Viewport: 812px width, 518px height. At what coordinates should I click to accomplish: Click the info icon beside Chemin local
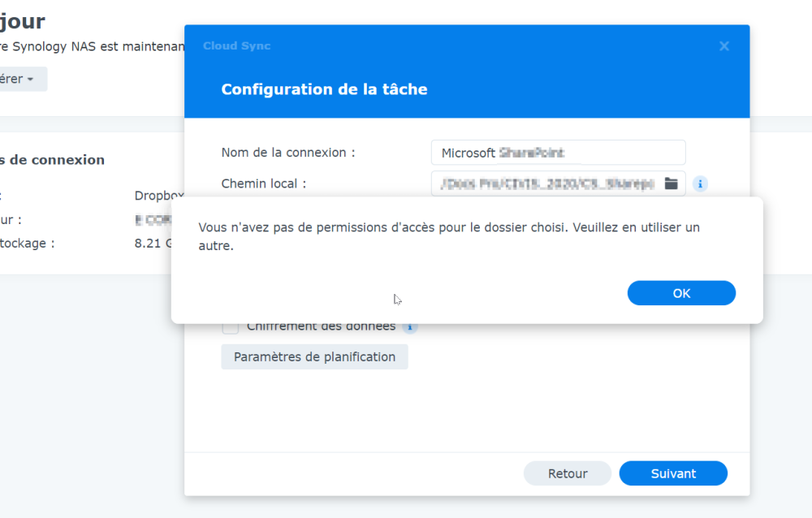click(x=700, y=183)
